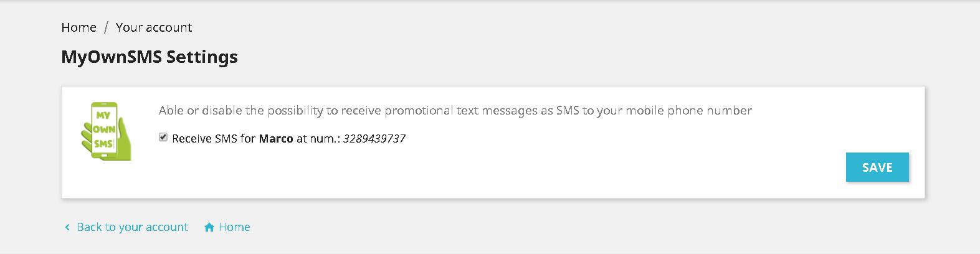This screenshot has width=980, height=254.
Task: Click the promotional text messages description paragraph
Action: 455,111
